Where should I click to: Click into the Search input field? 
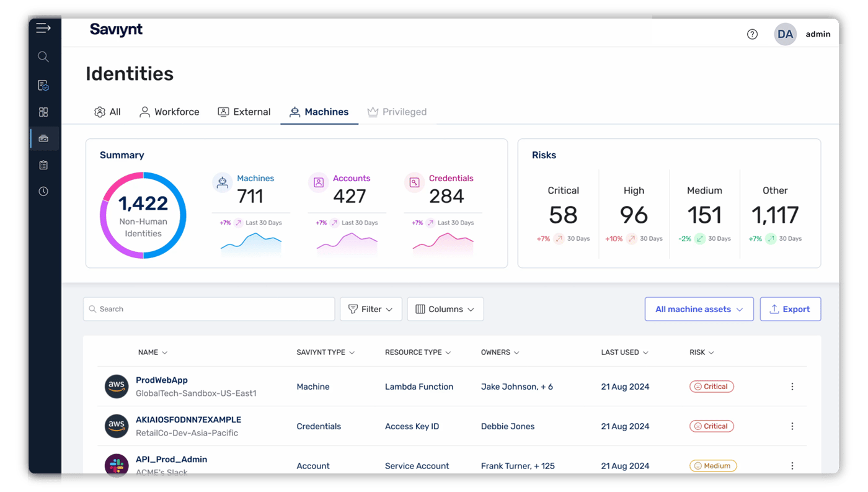click(x=209, y=309)
